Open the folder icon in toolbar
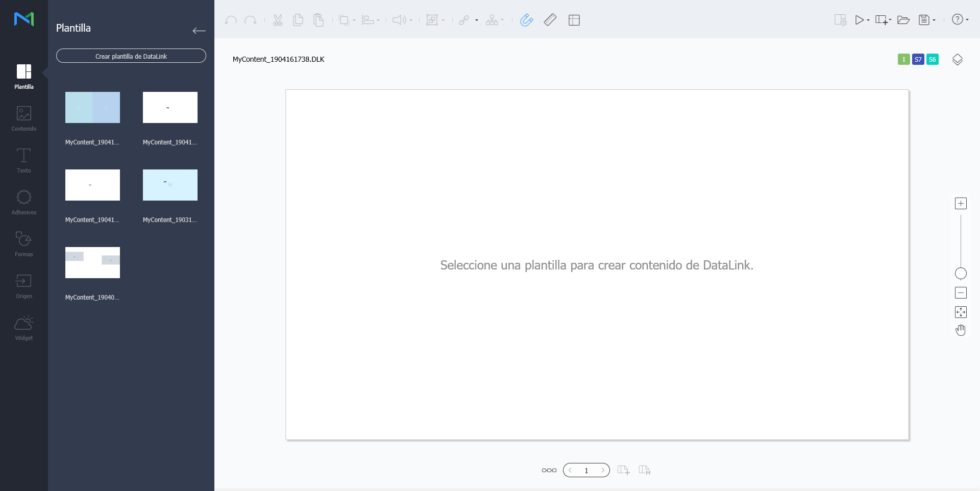Viewport: 980px width, 491px height. coord(903,20)
